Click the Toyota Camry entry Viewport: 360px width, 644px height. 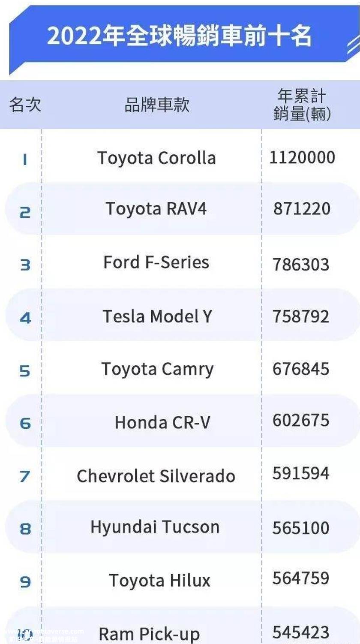pos(157,370)
